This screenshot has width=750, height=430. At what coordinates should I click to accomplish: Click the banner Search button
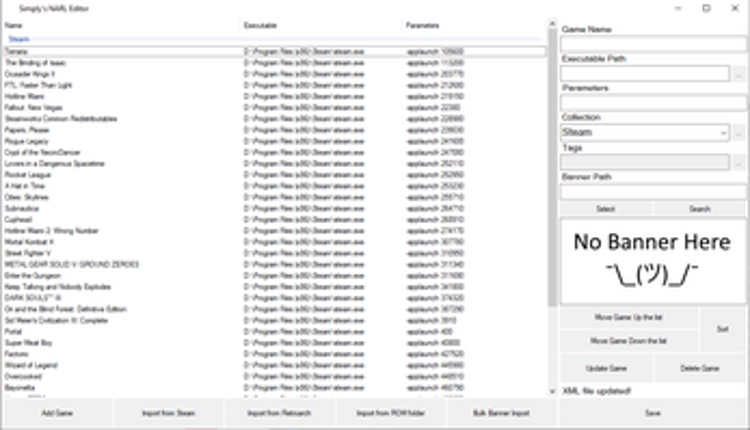tap(700, 209)
